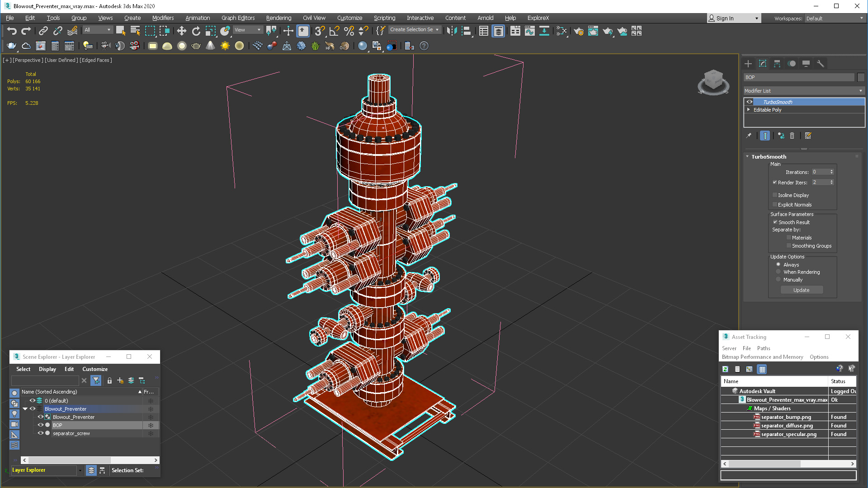Collapse the Blowout_Preventer layer tree
Screen dimensions: 868x488
(25, 409)
